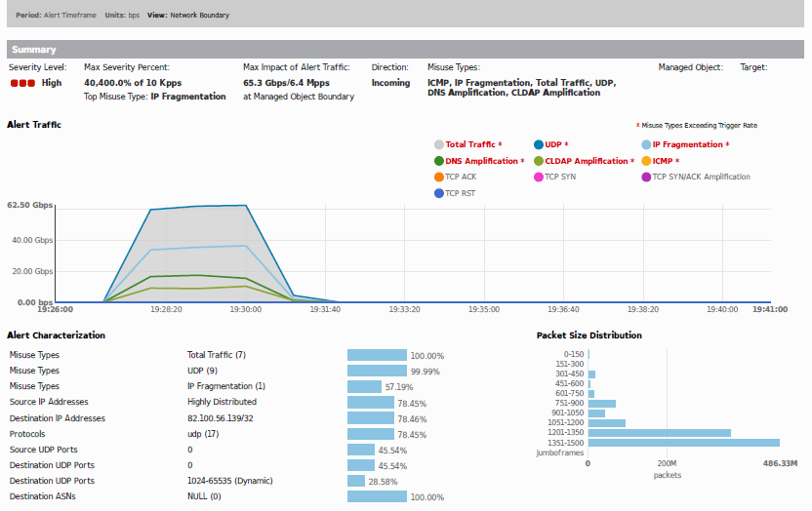Enable the TCP ACK legend circle
This screenshot has height=511, width=812.
(x=439, y=177)
